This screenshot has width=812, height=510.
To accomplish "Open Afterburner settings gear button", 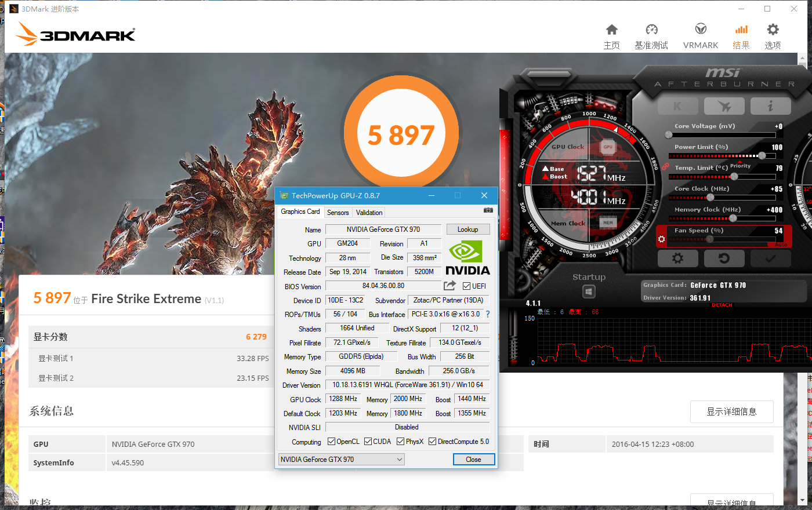I will pos(677,258).
